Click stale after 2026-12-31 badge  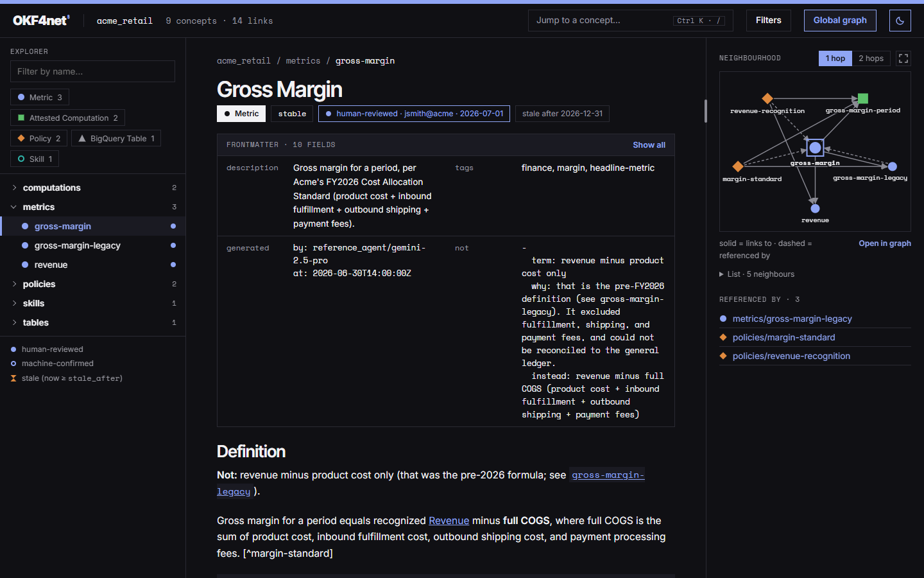coord(562,114)
